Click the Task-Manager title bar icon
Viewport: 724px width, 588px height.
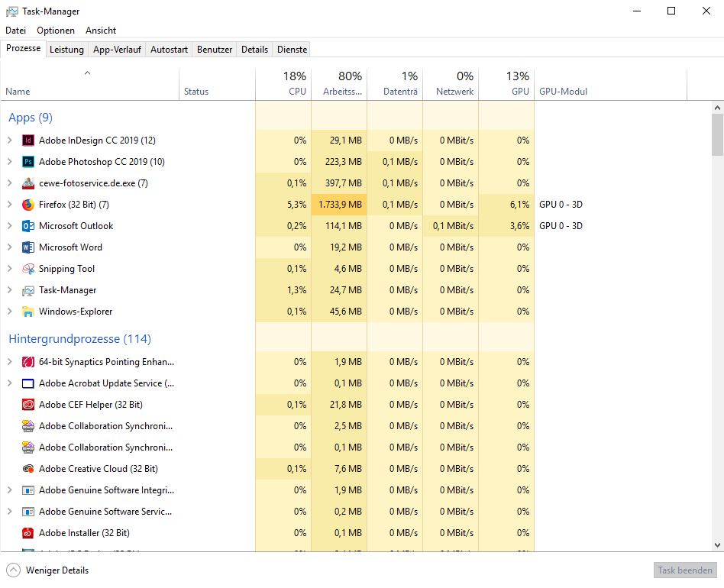tap(12, 11)
